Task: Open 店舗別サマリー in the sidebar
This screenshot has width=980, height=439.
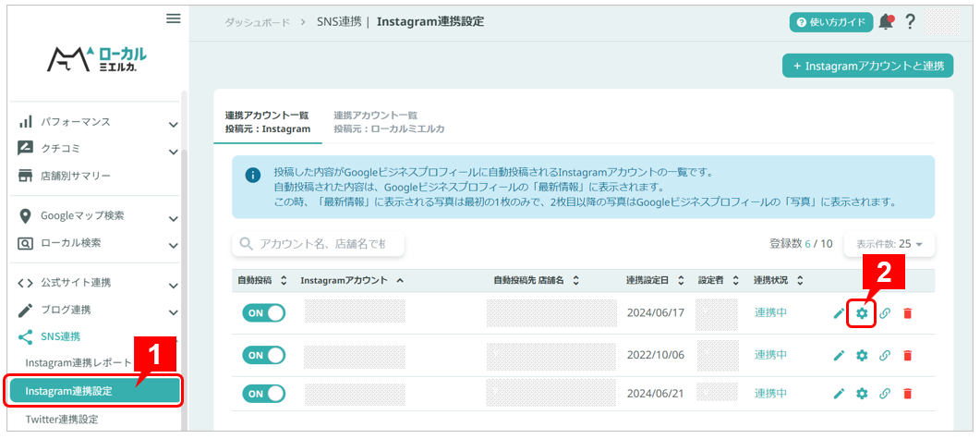Action: coord(76,176)
